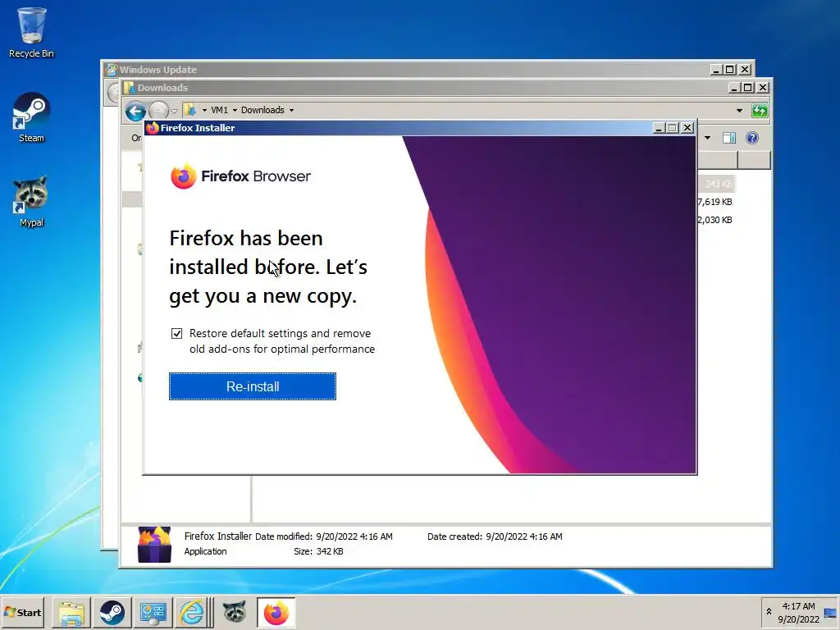Show hidden system tray icons
Screen dimensions: 840x630
[x=769, y=612]
